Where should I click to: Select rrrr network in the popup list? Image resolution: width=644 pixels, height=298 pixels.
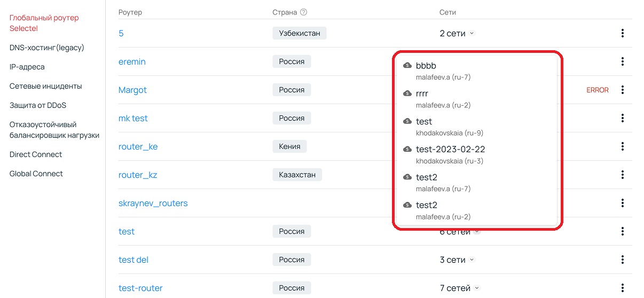(x=422, y=93)
